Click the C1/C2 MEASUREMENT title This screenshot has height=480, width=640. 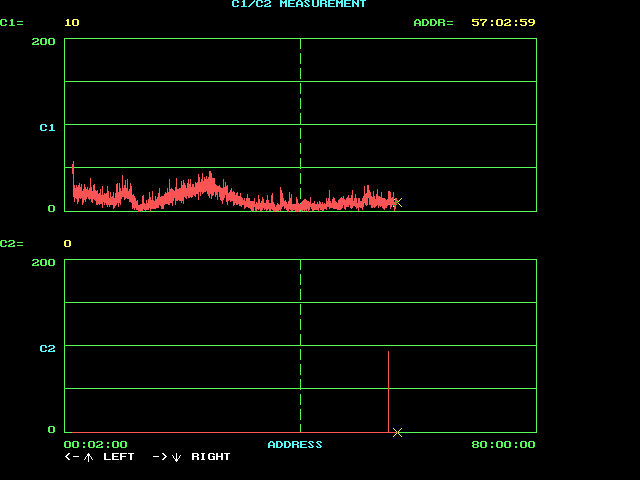click(x=299, y=4)
